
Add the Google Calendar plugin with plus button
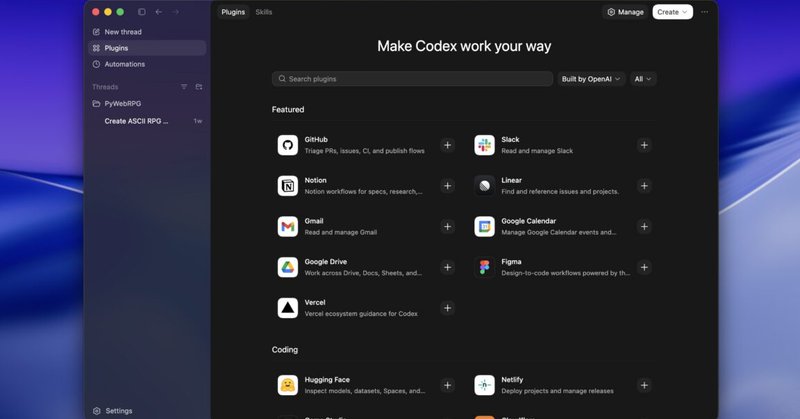[x=644, y=227]
